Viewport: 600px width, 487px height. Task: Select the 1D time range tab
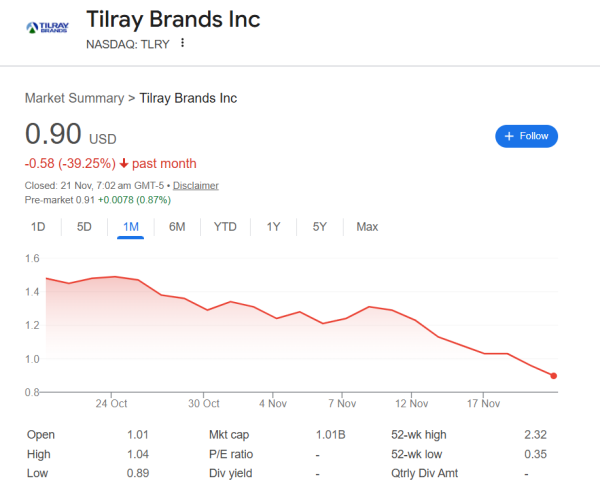(x=38, y=227)
